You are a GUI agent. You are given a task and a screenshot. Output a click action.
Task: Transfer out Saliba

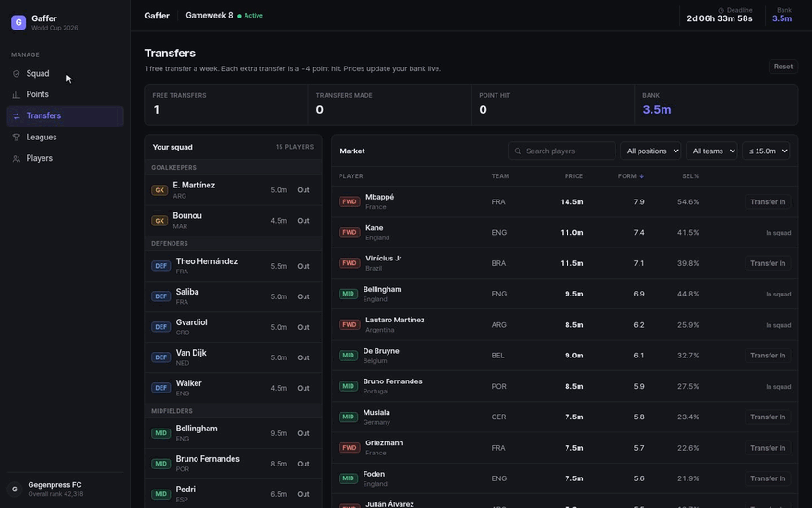point(304,296)
